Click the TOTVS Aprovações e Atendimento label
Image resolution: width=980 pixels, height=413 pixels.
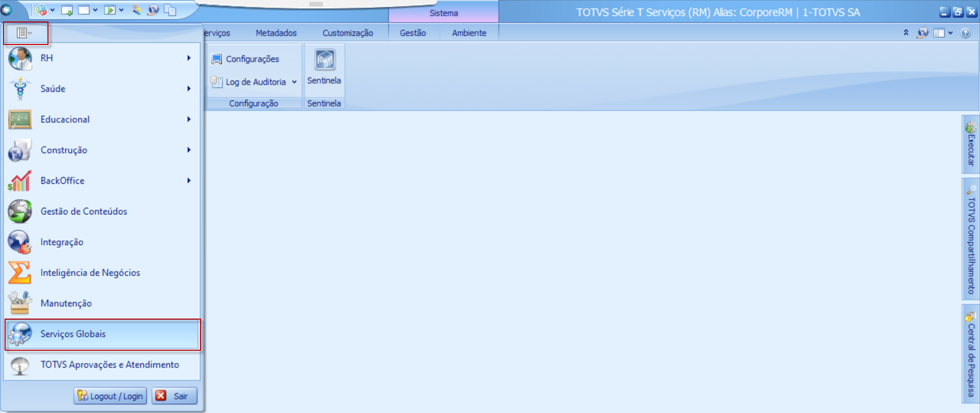(x=110, y=365)
